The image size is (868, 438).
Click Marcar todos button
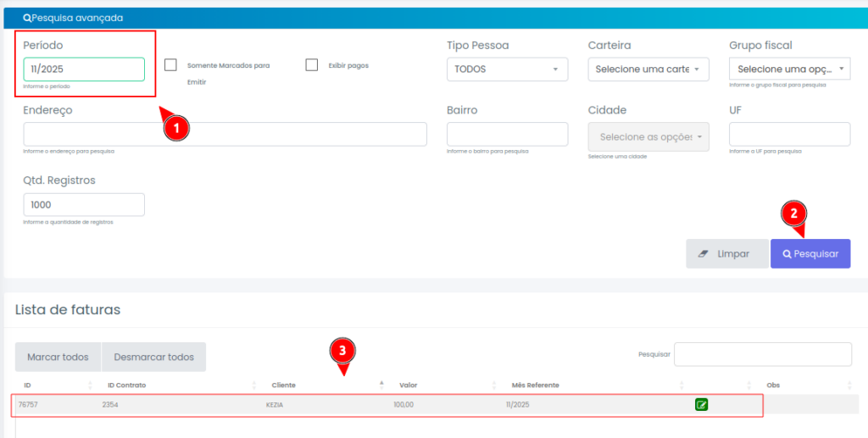tap(58, 358)
